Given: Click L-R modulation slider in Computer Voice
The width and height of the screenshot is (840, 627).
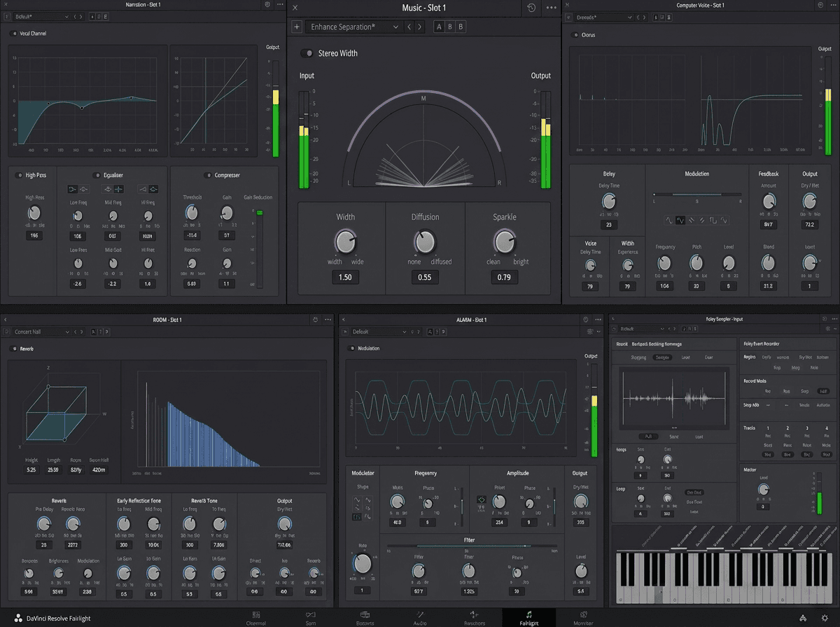Looking at the screenshot, I should coord(696,195).
